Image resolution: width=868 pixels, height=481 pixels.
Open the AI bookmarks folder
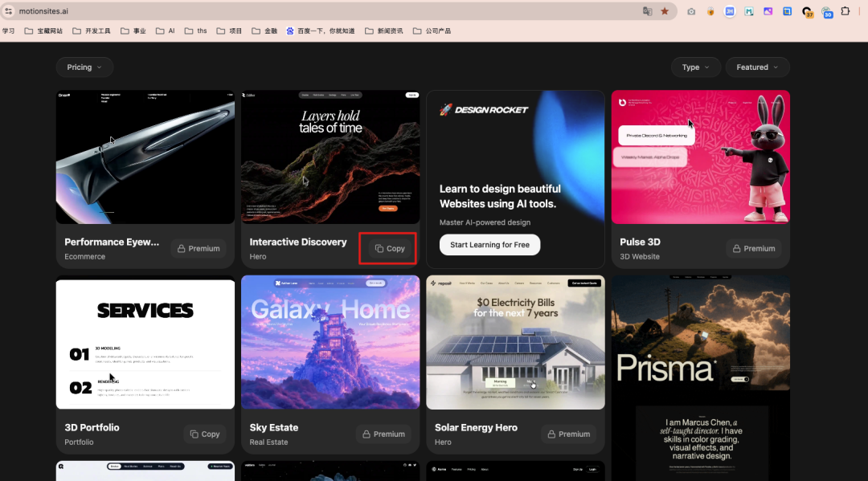tap(165, 31)
